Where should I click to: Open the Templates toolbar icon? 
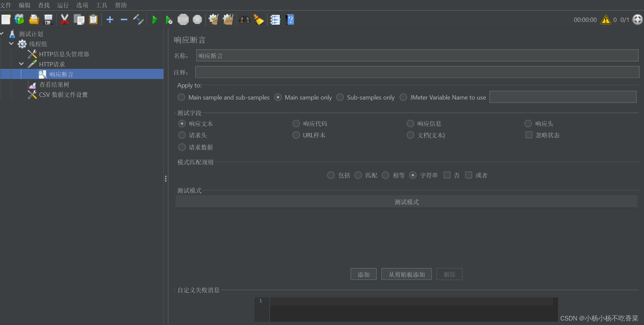tap(19, 20)
